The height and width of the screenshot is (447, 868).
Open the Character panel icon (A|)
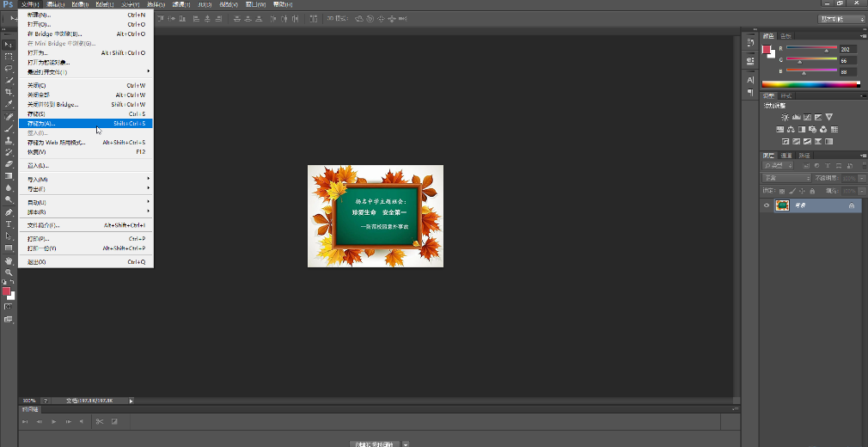pos(750,79)
